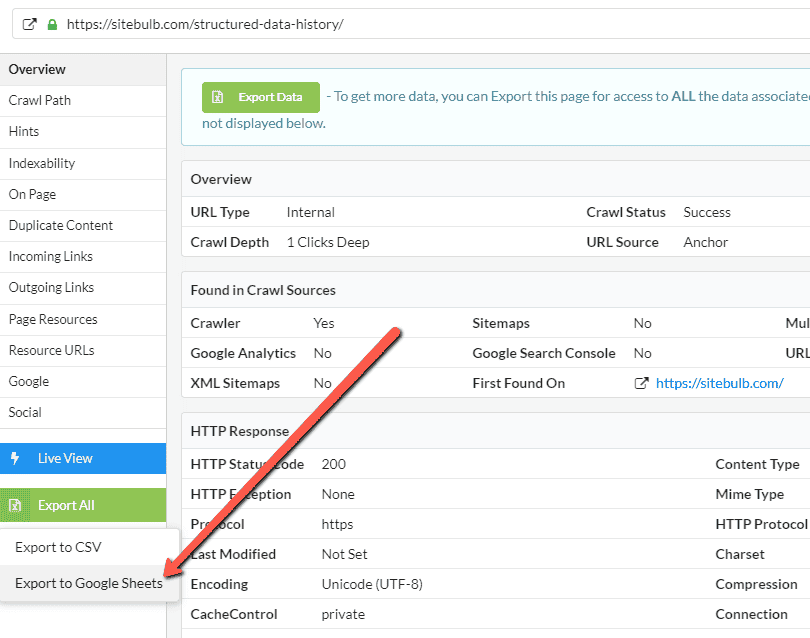Click the 'private' CacheControl value
Image resolution: width=810 pixels, height=638 pixels.
pyautogui.click(x=343, y=614)
